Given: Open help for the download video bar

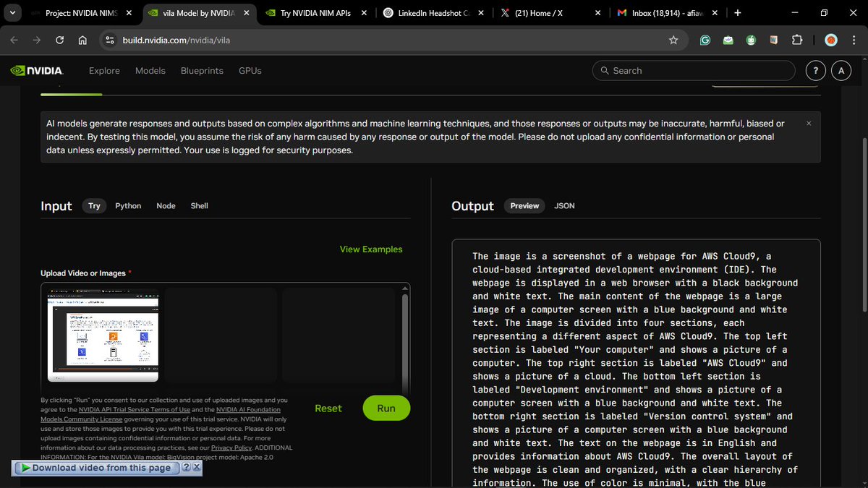Looking at the screenshot, I should (186, 468).
